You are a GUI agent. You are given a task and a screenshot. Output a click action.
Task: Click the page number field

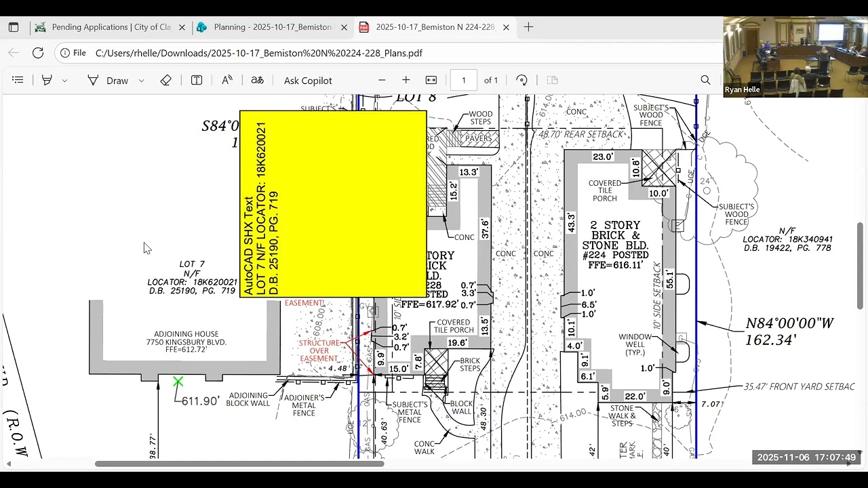tap(464, 80)
